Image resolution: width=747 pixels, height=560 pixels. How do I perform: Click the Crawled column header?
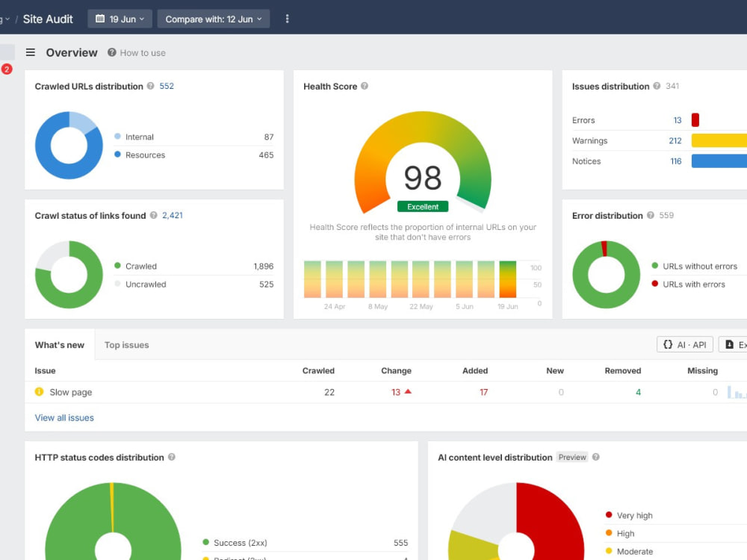pyautogui.click(x=318, y=370)
